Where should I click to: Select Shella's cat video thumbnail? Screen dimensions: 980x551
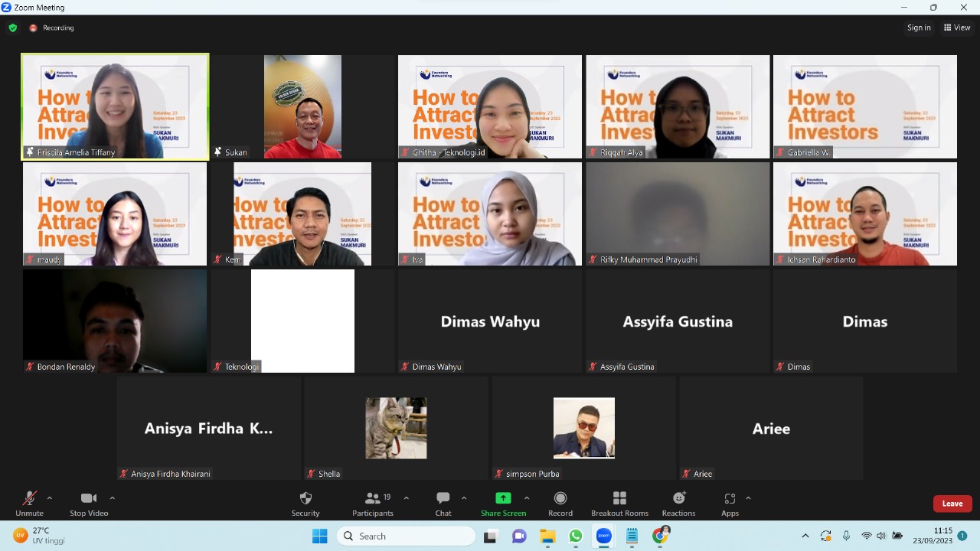pos(396,428)
